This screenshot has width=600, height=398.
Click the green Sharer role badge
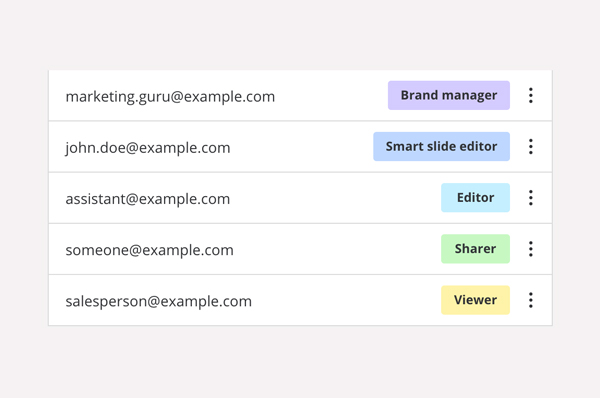coord(475,249)
